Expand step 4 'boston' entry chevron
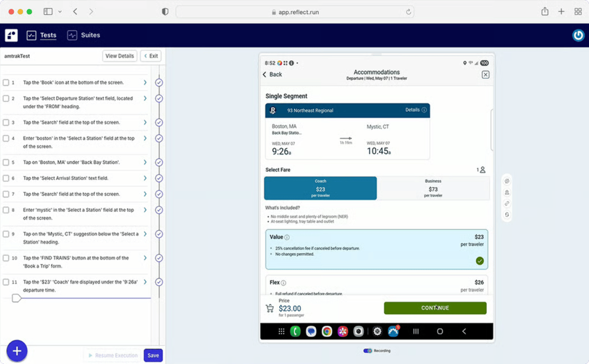 coord(145,138)
